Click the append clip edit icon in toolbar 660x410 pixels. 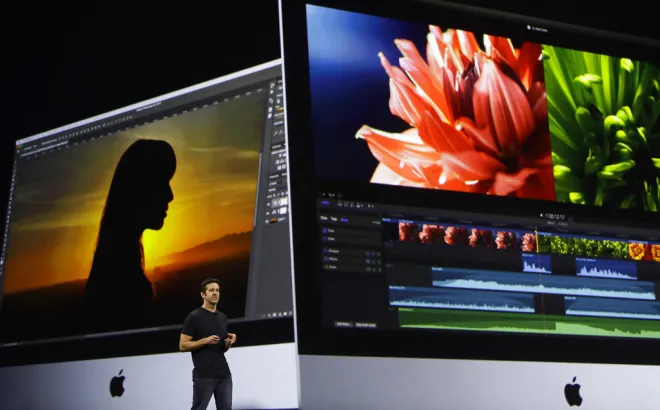pyautogui.click(x=352, y=205)
